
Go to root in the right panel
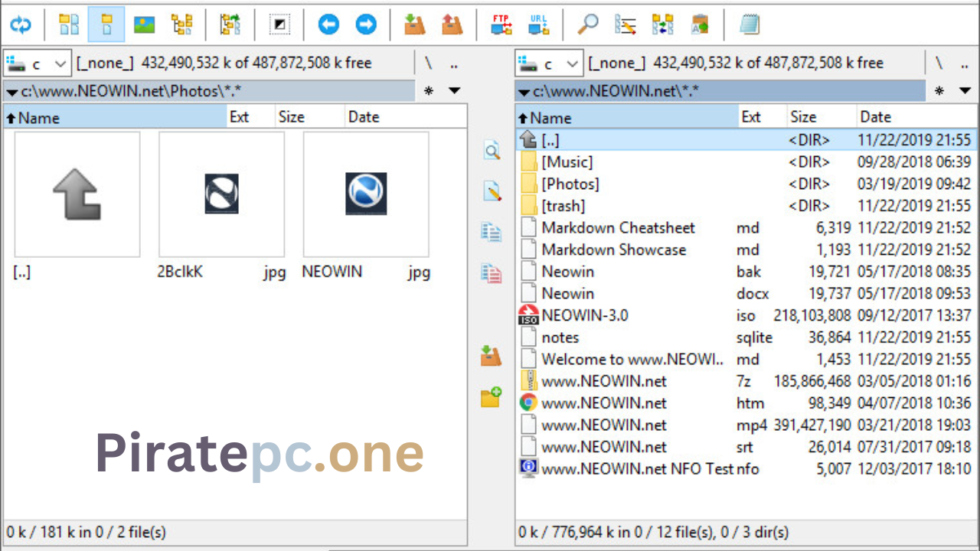click(x=939, y=64)
